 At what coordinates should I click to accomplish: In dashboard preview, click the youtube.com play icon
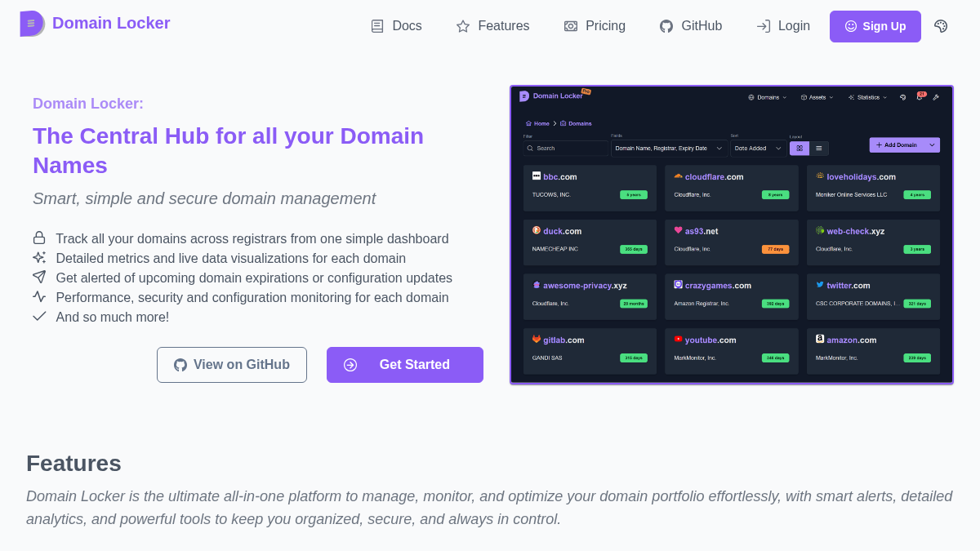(x=678, y=339)
